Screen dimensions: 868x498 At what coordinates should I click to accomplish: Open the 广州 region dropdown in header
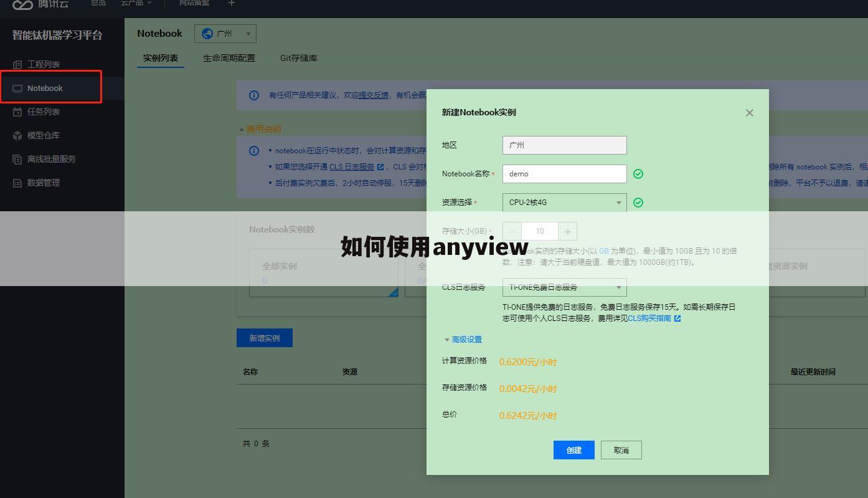(225, 34)
